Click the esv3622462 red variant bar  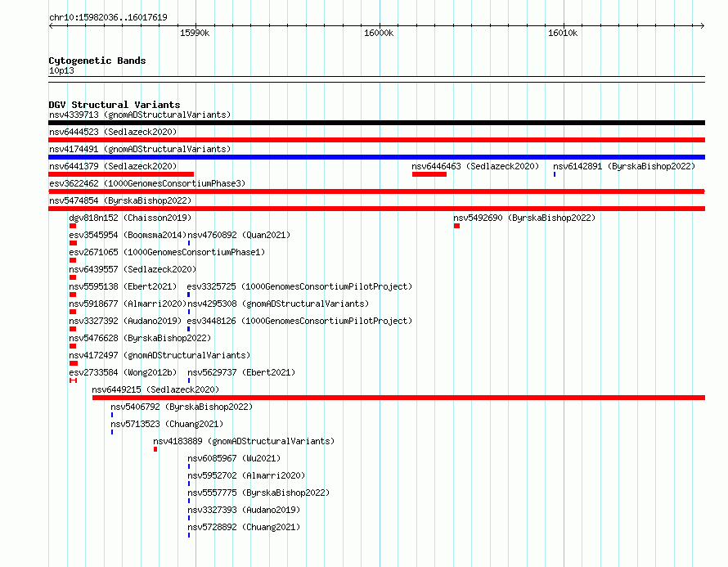coord(376,191)
